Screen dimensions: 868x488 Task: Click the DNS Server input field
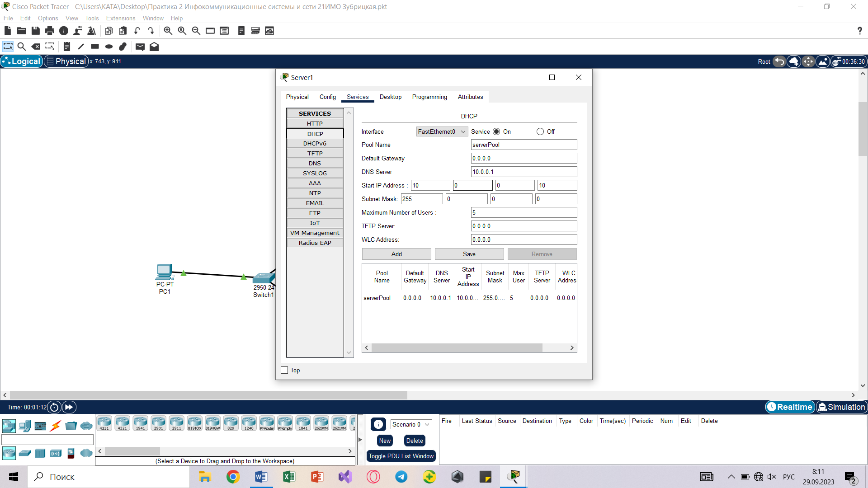(524, 172)
